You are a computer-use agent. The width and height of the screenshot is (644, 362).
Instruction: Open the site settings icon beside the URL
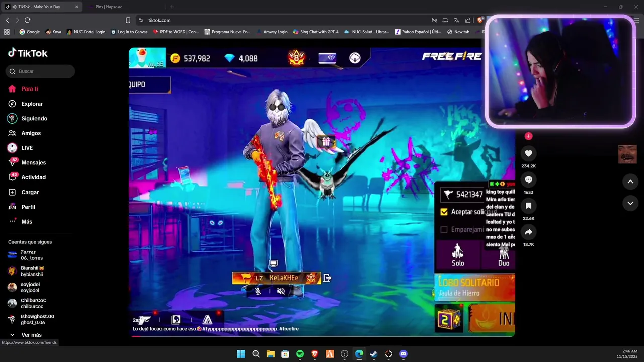point(141,20)
